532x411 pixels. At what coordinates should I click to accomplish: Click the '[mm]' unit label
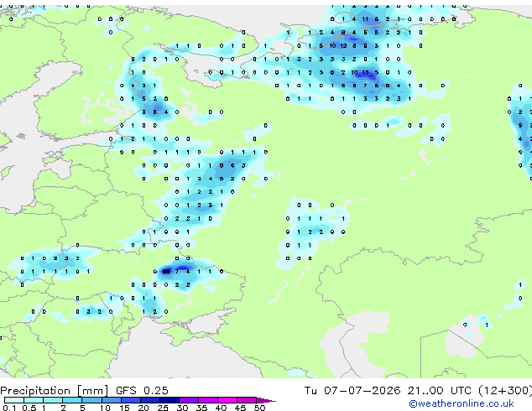pyautogui.click(x=92, y=391)
